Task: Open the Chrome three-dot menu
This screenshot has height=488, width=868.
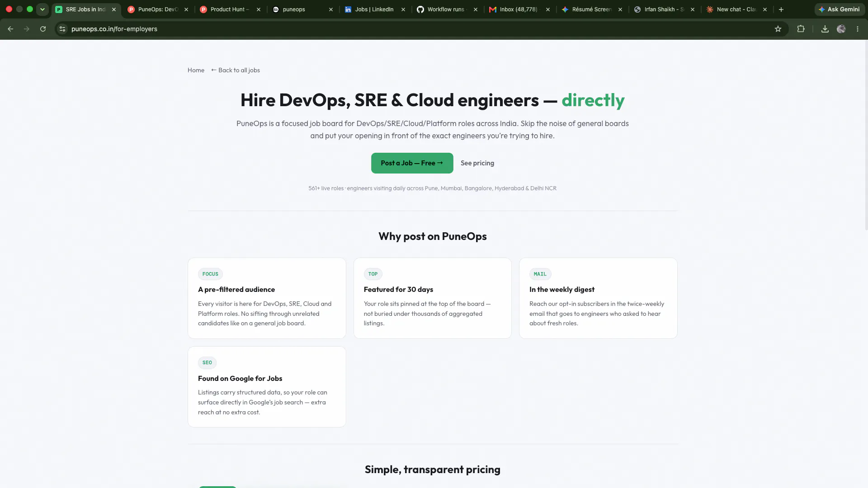Action: 858,29
